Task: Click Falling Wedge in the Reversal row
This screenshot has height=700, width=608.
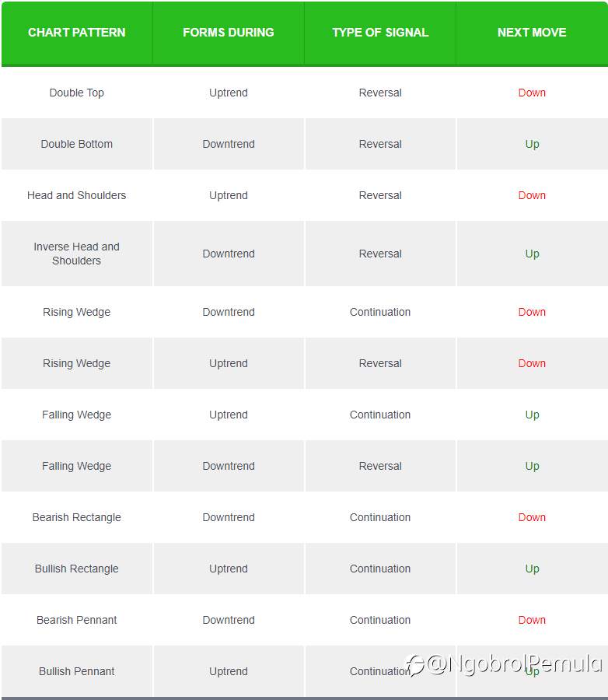Action: [x=76, y=466]
